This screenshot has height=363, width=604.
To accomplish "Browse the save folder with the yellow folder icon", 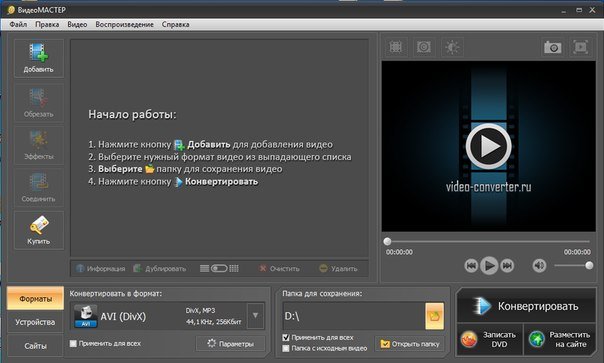I will (x=435, y=316).
